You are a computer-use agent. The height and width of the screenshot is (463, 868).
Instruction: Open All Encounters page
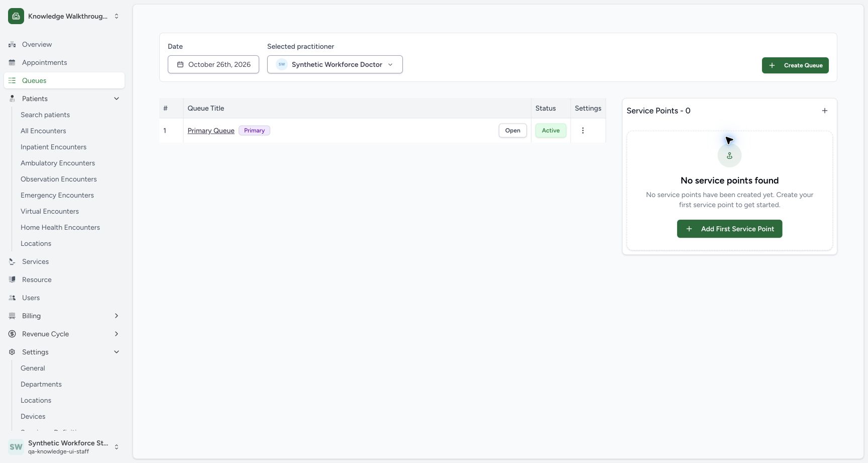click(43, 131)
